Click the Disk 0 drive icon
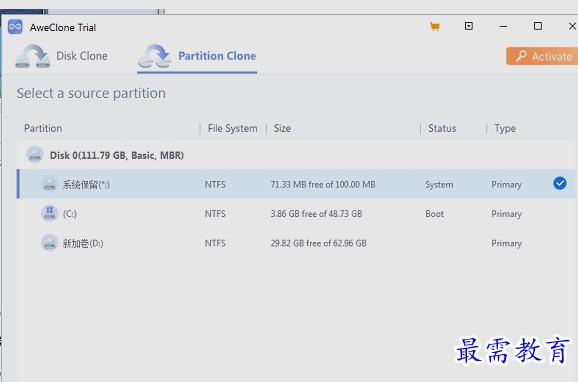Image resolution: width=578 pixels, height=382 pixels. tap(35, 155)
